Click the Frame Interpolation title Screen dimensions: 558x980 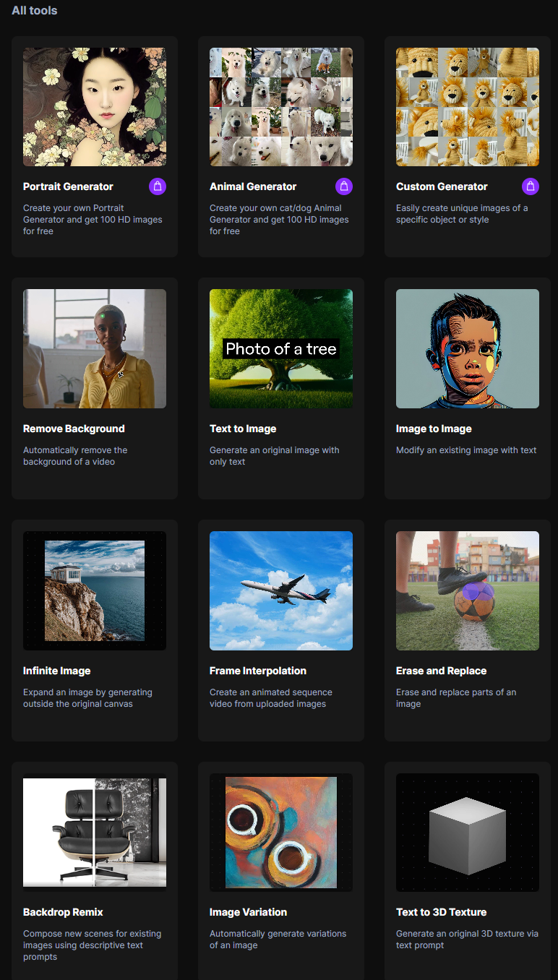tap(258, 671)
